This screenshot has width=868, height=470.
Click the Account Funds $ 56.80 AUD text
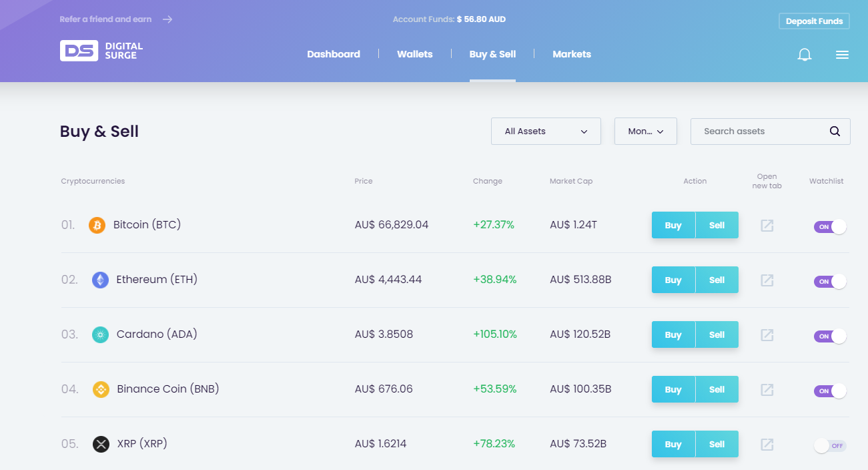point(449,19)
